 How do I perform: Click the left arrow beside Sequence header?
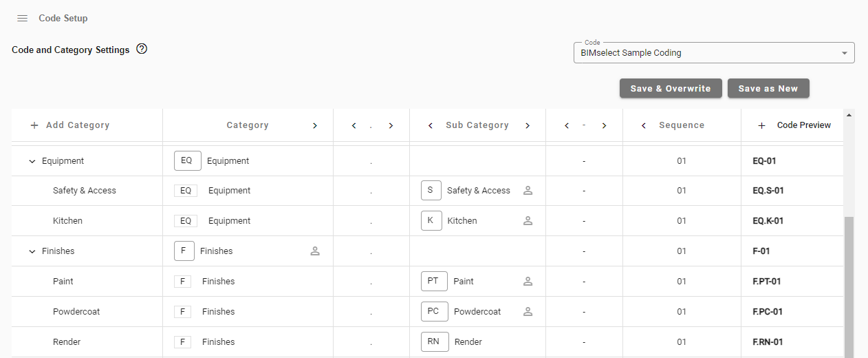[x=644, y=126]
